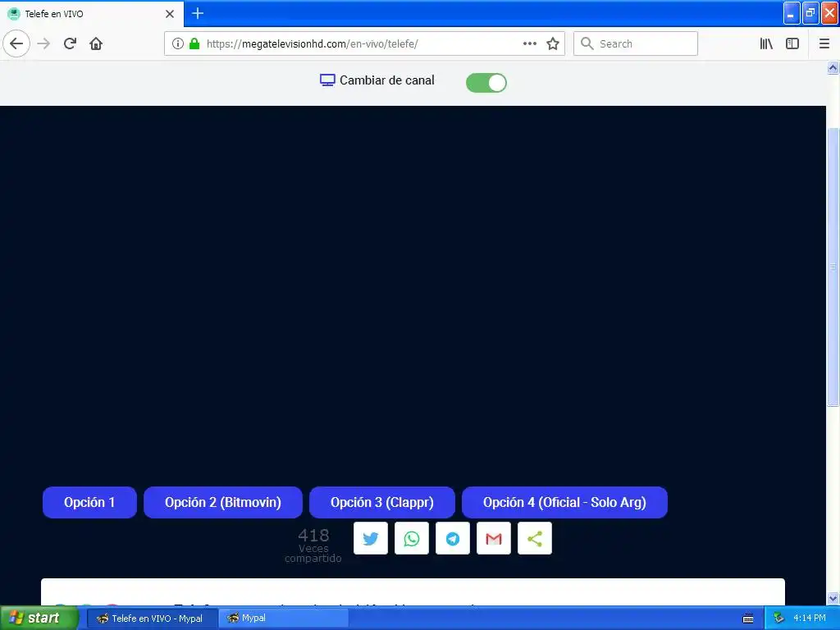Open the Library bookshelf icon
Image resolution: width=840 pixels, height=630 pixels.
point(766,43)
